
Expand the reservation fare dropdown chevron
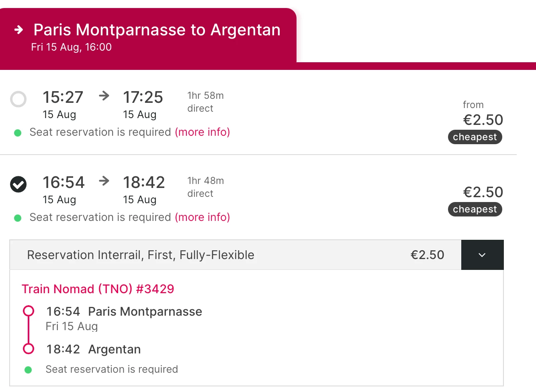(x=482, y=255)
